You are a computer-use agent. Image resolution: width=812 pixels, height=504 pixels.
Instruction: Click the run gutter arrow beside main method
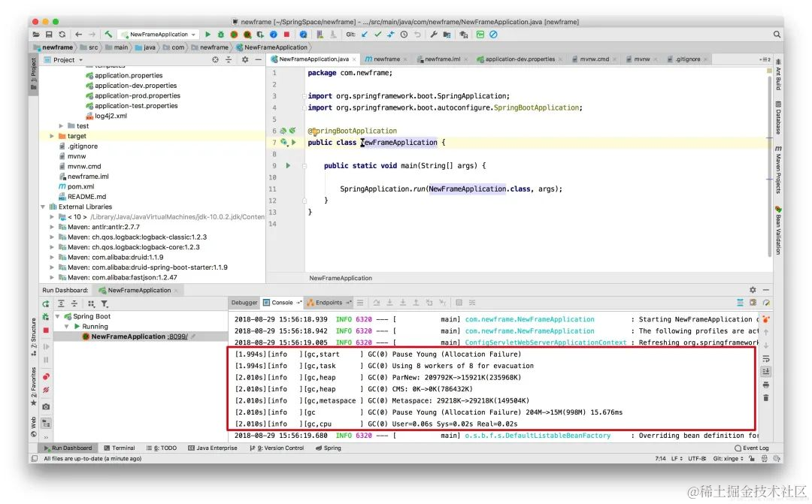click(288, 165)
